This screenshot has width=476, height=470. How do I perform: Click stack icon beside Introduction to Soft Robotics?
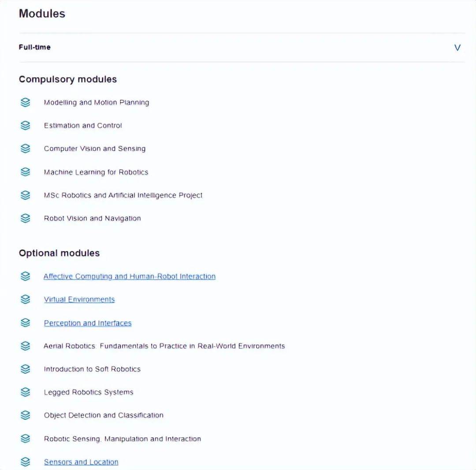pyautogui.click(x=26, y=369)
